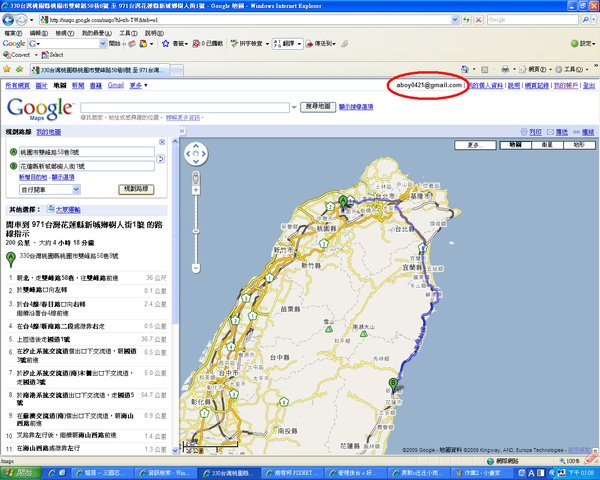Open the File menu
The width and height of the screenshot is (600, 480).
click(x=13, y=33)
